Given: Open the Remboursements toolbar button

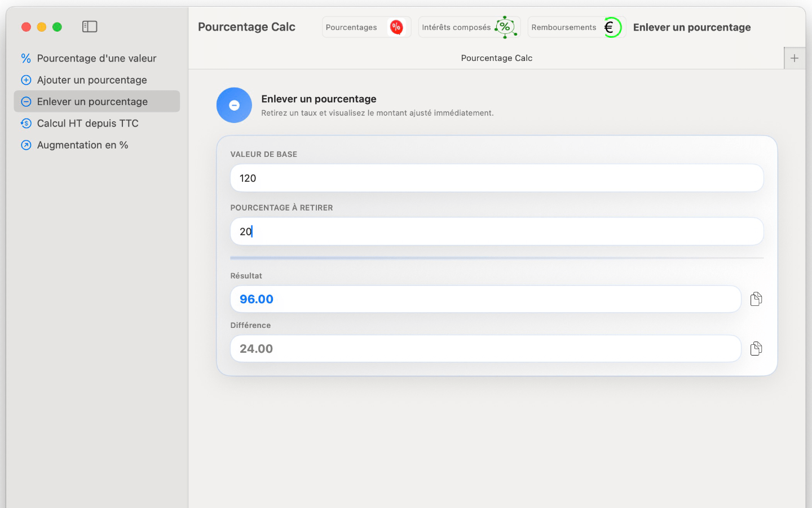Looking at the screenshot, I should point(563,27).
